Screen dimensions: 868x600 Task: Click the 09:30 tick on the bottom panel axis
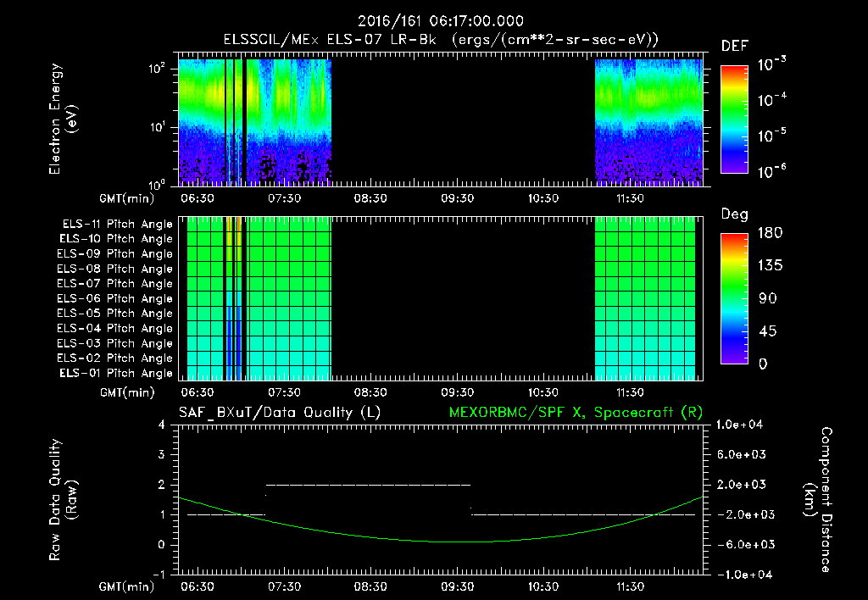pyautogui.click(x=457, y=586)
